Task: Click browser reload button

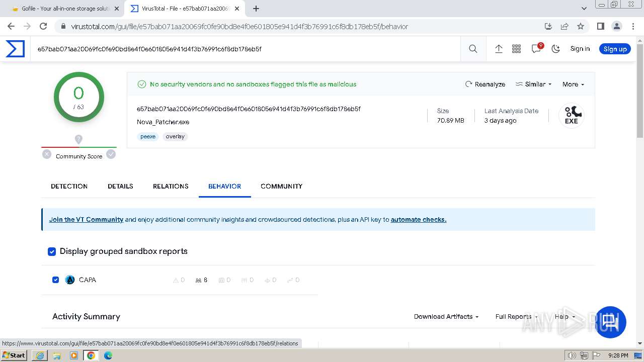Action: click(43, 26)
